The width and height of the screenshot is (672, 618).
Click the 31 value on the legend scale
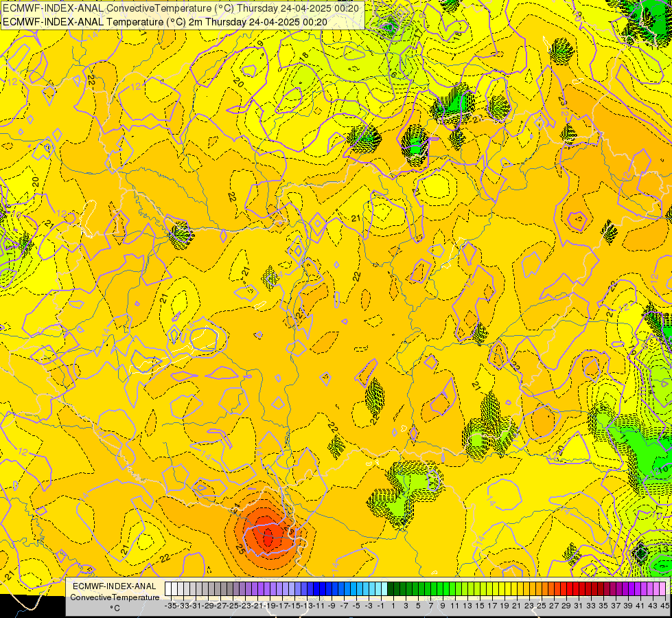point(579,606)
